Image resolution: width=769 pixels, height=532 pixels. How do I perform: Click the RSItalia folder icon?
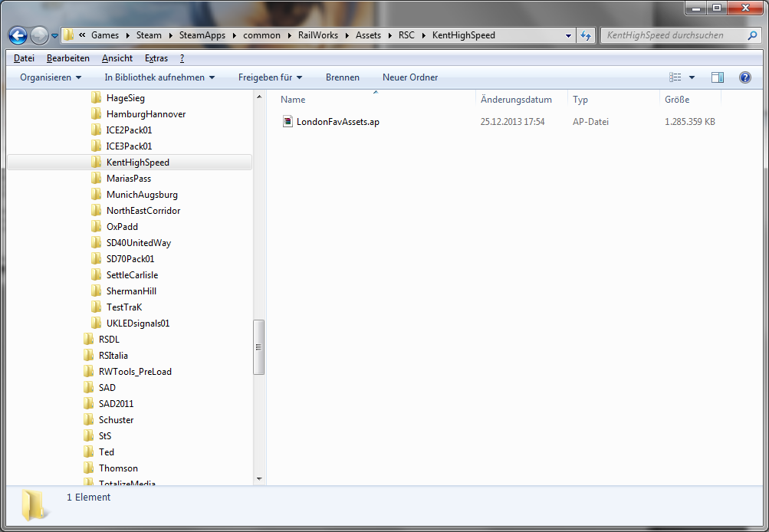(x=88, y=356)
